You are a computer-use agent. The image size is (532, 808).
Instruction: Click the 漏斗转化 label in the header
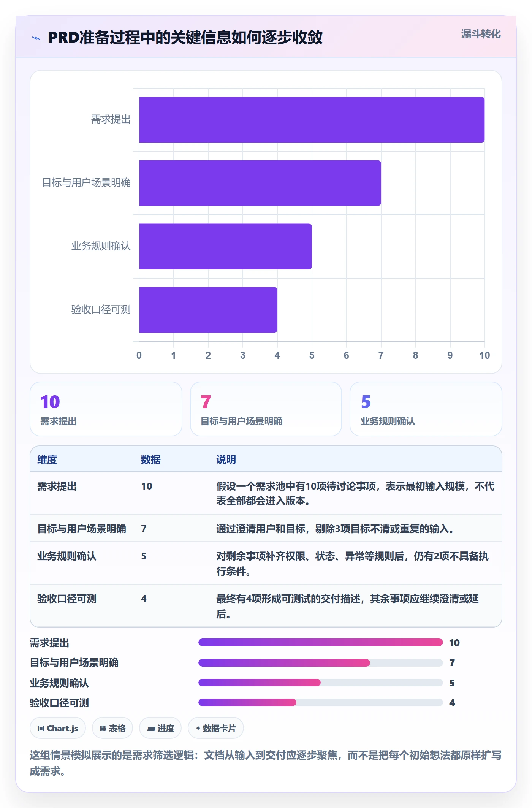click(x=481, y=34)
